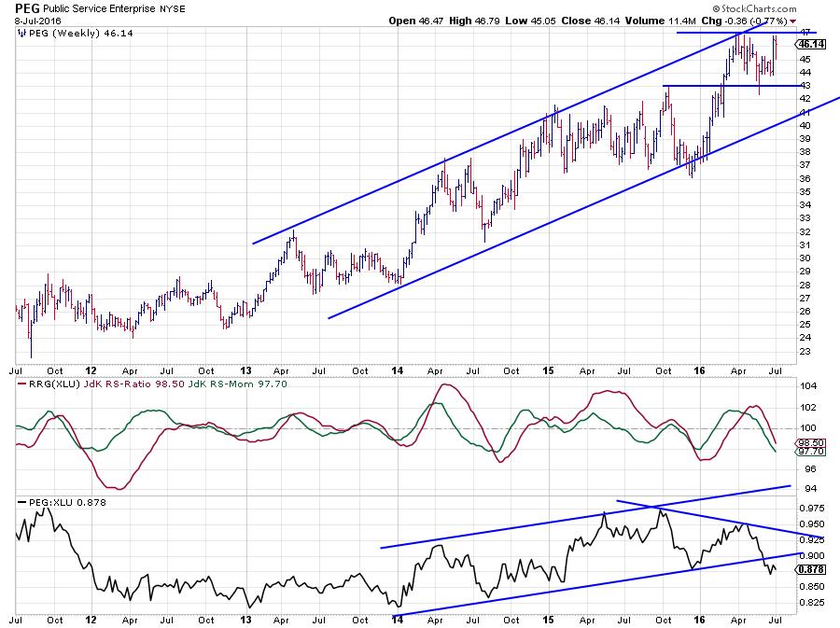This screenshot has width=840, height=628.
Task: Click the 23 price-axis label
Action: coord(805,352)
